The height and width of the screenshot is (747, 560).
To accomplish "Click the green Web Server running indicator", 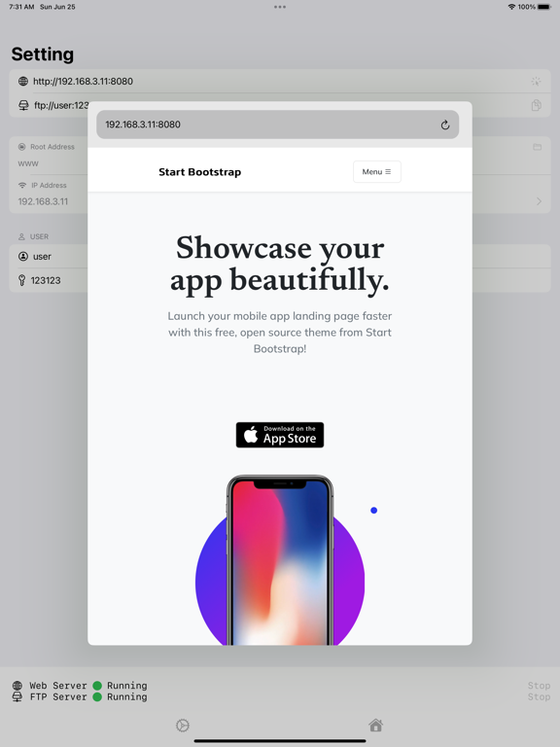I will 97,686.
